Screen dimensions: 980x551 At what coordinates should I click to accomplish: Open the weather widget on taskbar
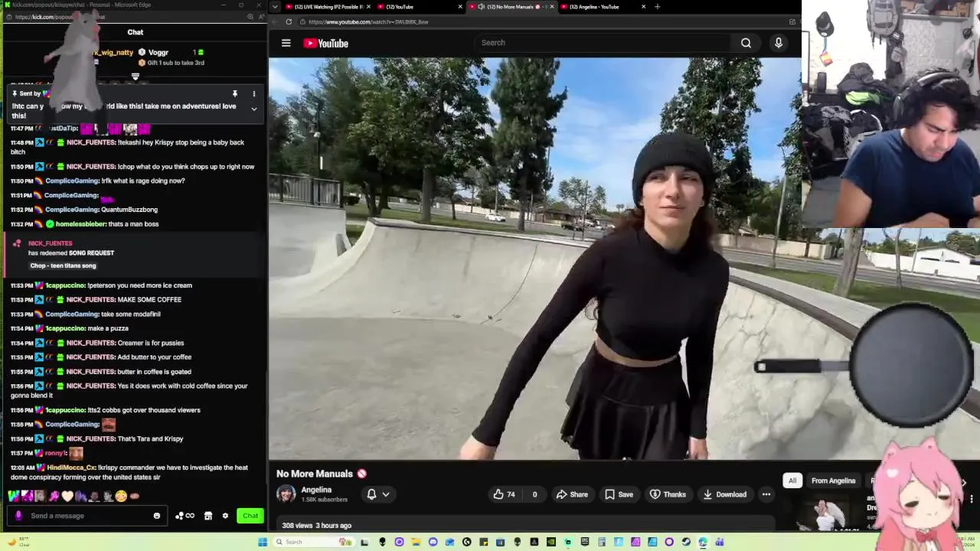click(x=19, y=542)
